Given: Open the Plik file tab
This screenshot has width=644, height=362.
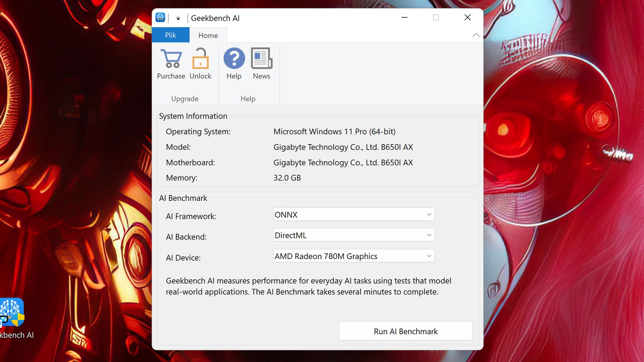Looking at the screenshot, I should click(x=170, y=35).
